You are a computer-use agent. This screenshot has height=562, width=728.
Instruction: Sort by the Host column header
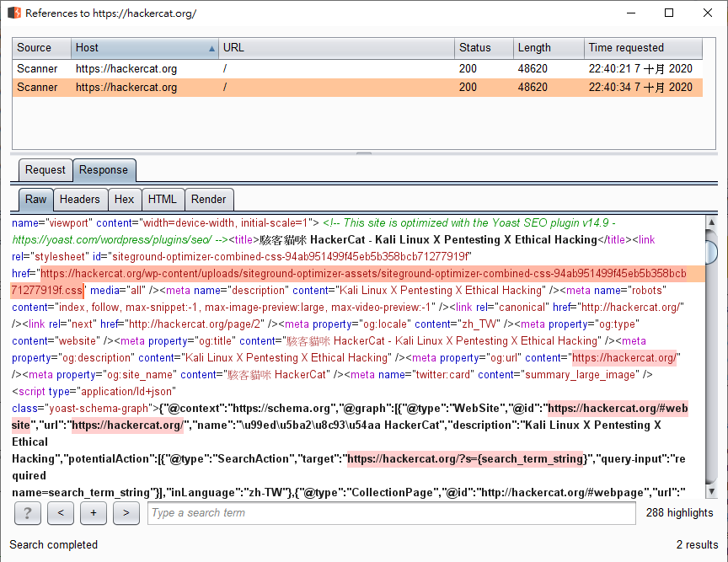144,48
